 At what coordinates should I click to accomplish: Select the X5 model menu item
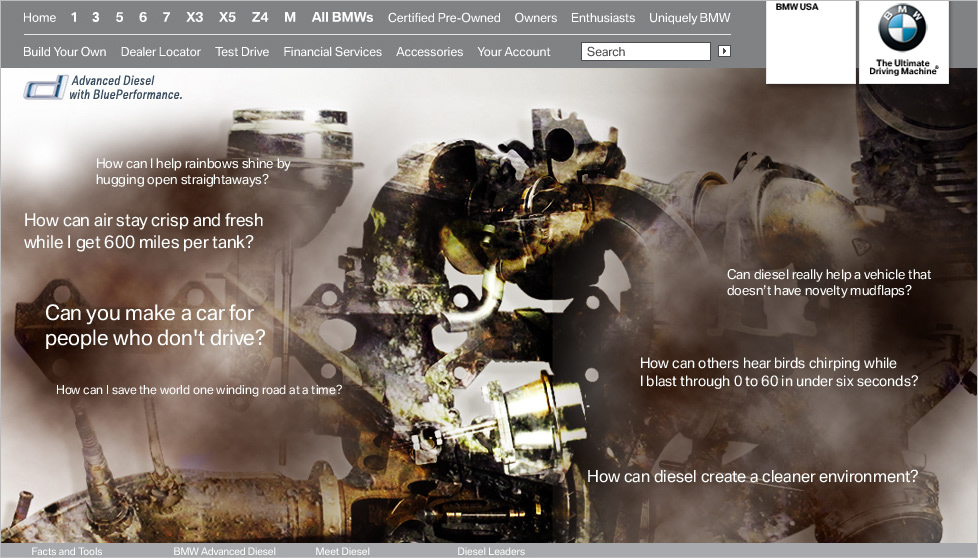point(227,18)
